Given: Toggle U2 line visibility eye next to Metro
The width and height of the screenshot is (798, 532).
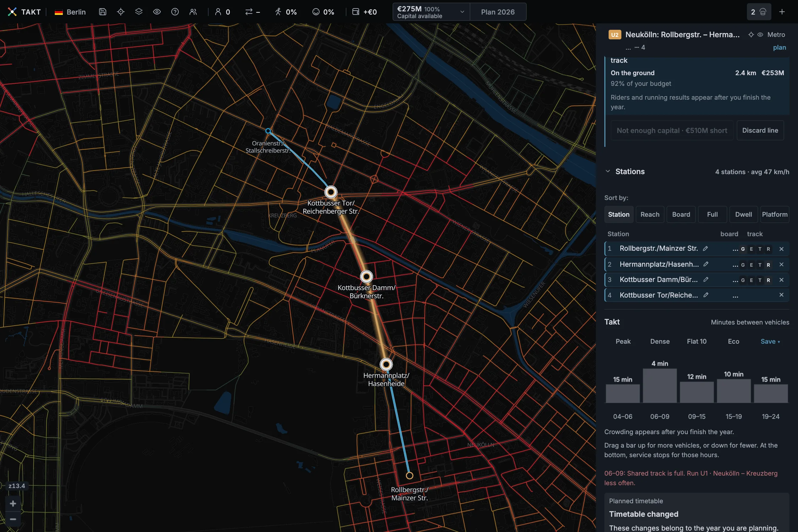Looking at the screenshot, I should point(760,35).
